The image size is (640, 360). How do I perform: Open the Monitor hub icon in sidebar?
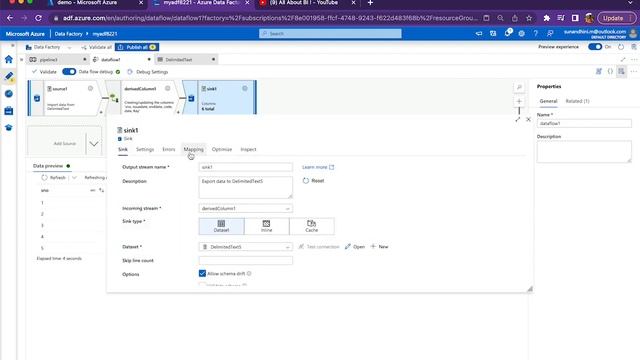(9, 93)
